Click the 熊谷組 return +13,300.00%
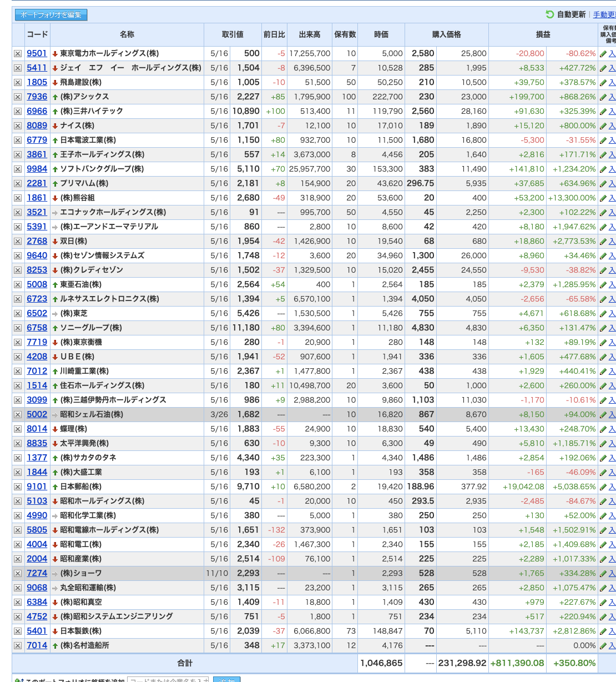The height and width of the screenshot is (682, 616). [572, 198]
